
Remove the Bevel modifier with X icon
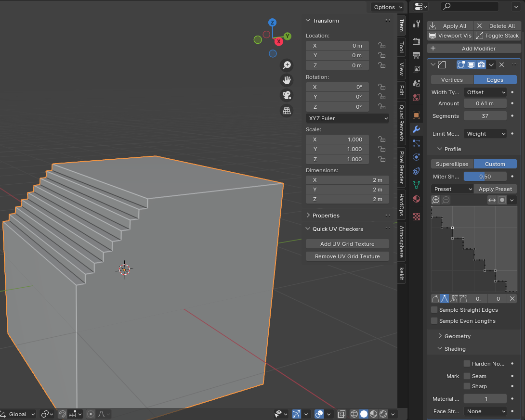(501, 65)
